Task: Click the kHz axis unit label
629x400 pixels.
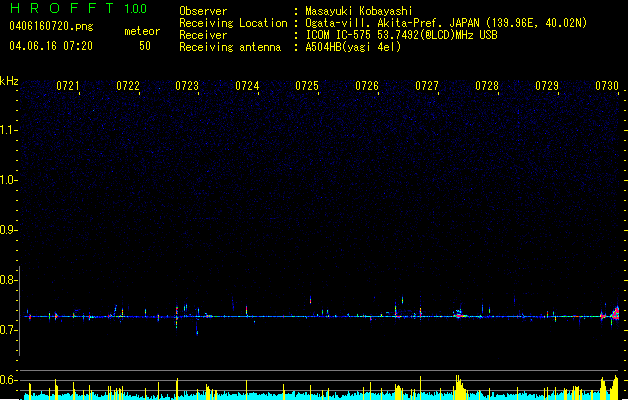Action: (9, 81)
